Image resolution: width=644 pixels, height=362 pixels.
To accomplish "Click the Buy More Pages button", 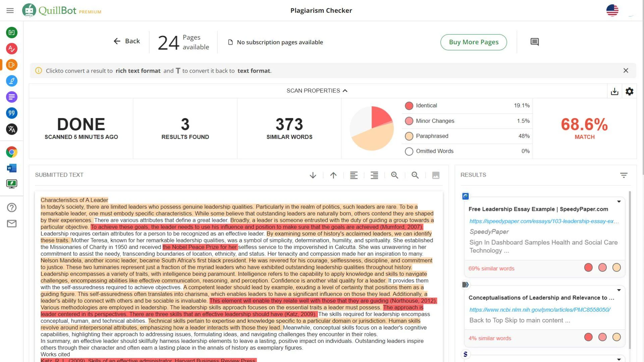I will pos(473,42).
